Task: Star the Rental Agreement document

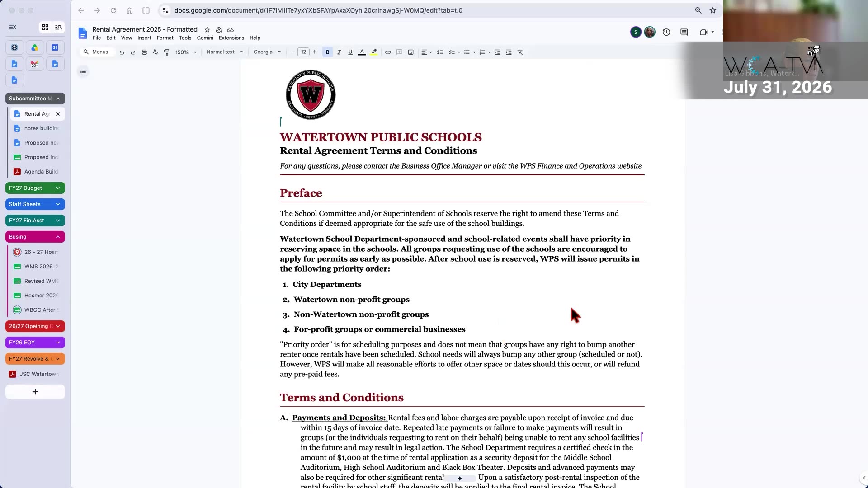Action: click(x=207, y=30)
